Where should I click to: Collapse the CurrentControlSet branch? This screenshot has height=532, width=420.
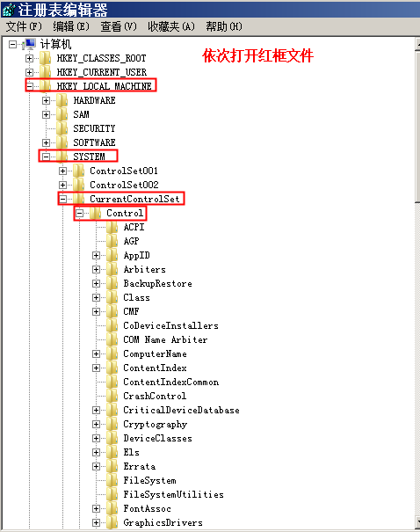click(62, 199)
